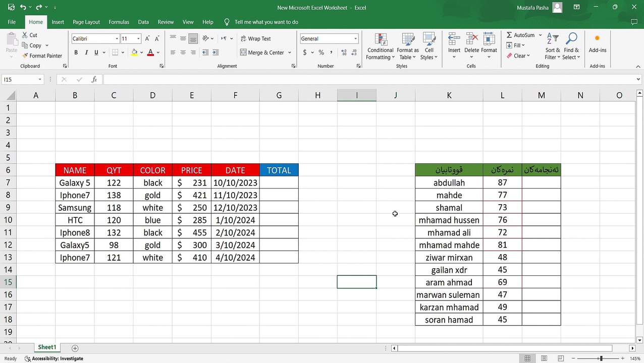
Task: Toggle middle vertical alignment
Action: pyautogui.click(x=183, y=39)
